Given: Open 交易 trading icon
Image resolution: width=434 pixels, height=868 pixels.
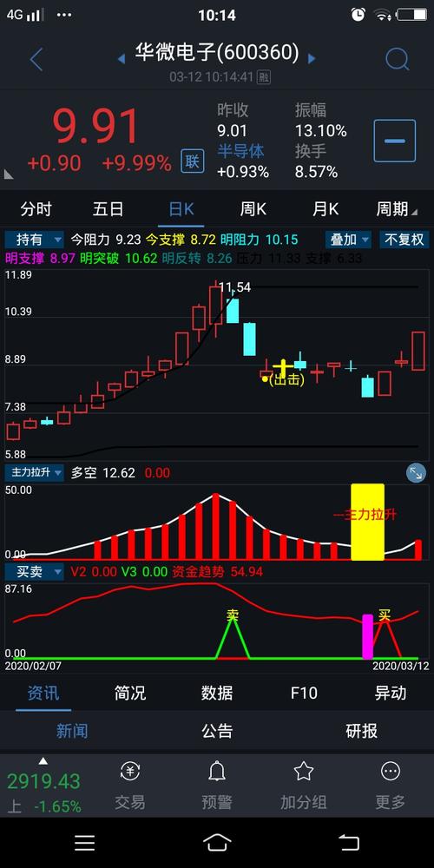Looking at the screenshot, I should tap(130, 771).
